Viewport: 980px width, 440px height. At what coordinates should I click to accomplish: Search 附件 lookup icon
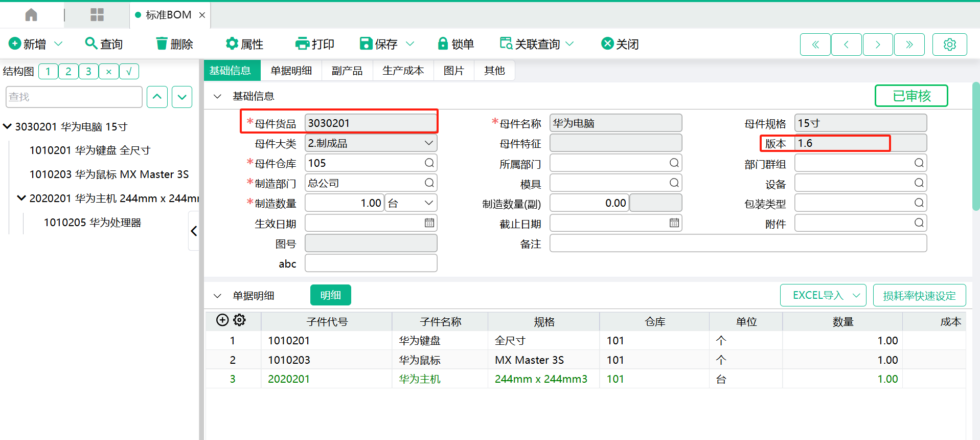[x=919, y=223]
